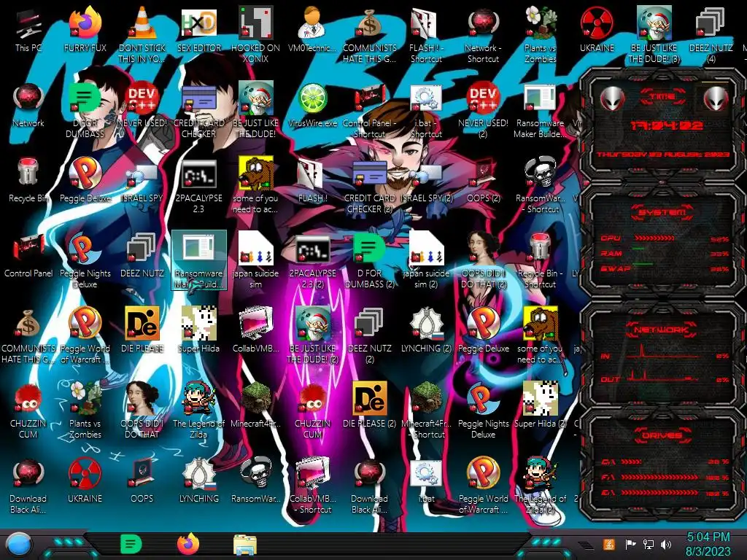747x560 pixels.
Task: Open the Start orb on the taskbar
Action: click(x=18, y=545)
